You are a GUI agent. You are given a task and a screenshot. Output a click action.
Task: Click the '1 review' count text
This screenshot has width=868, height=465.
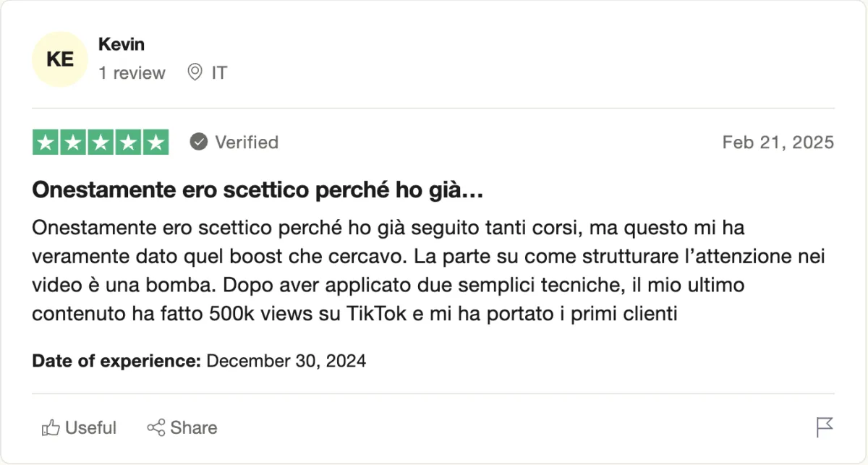(132, 73)
